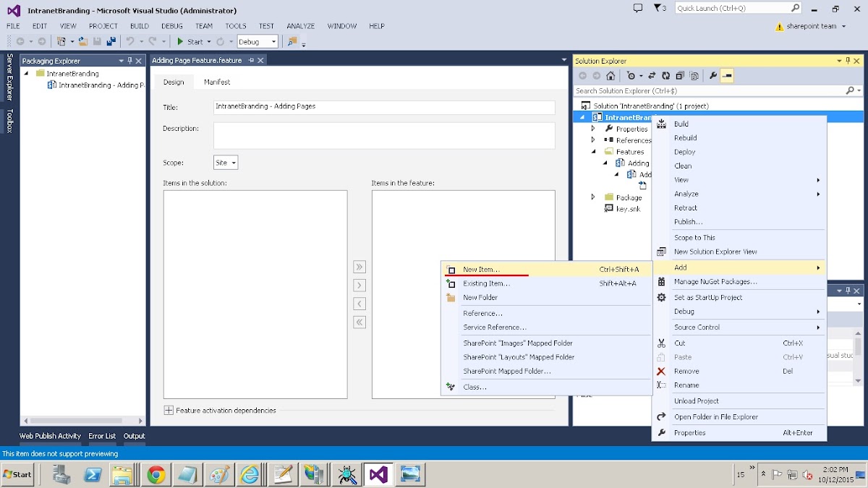868x488 pixels.
Task: Click Class... in the Add submenu
Action: tap(547, 387)
